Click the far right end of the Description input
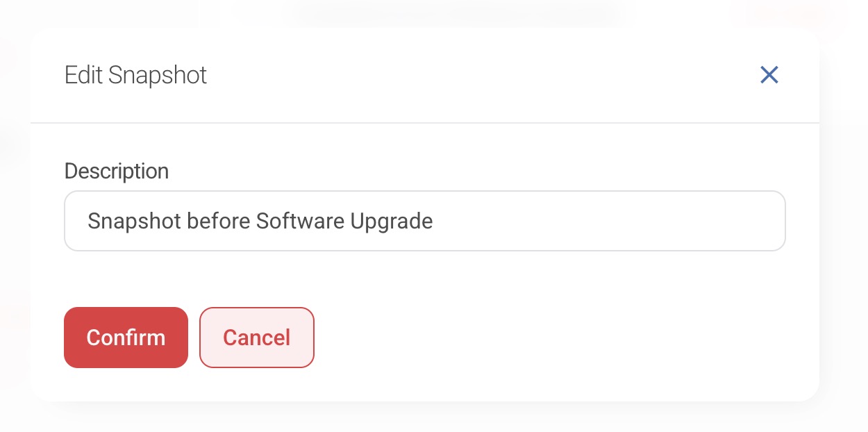 tap(771, 221)
